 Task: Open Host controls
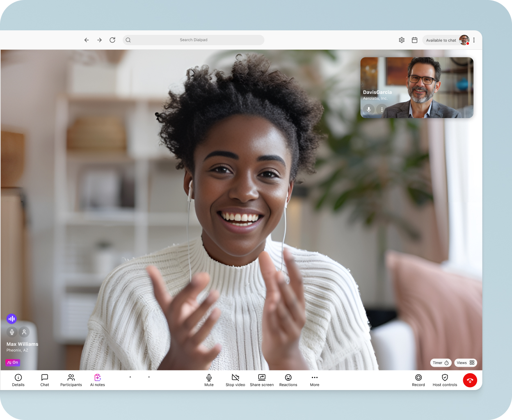445,380
